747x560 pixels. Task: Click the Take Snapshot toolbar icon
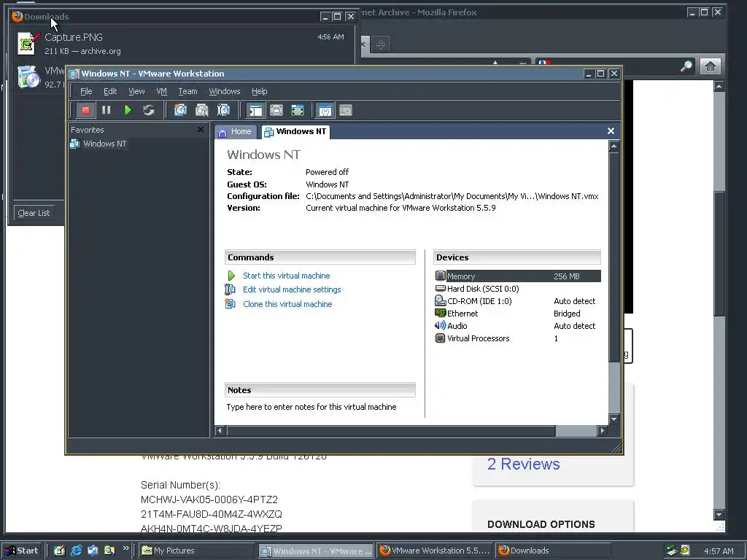pos(180,111)
